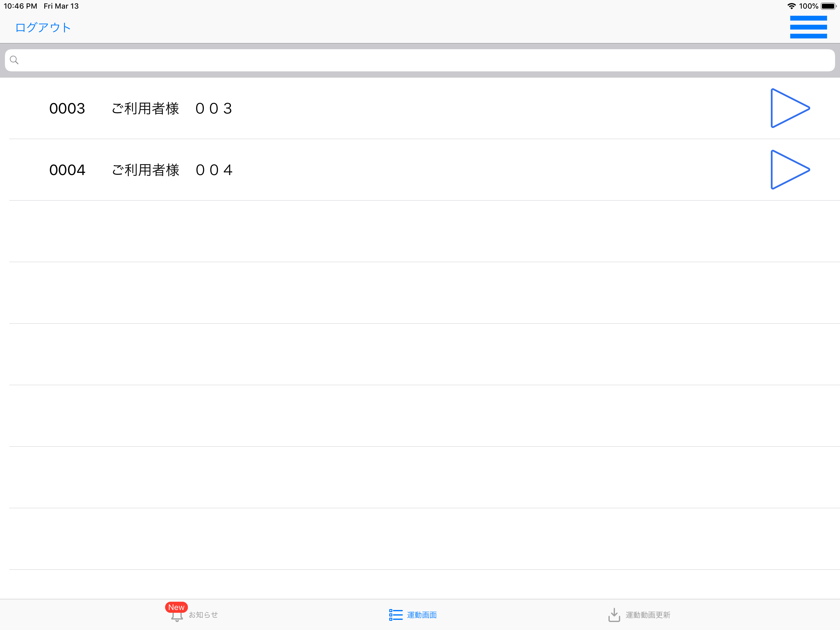Image resolution: width=840 pixels, height=630 pixels.
Task: Play exercise for user 0004
Action: [x=790, y=170]
